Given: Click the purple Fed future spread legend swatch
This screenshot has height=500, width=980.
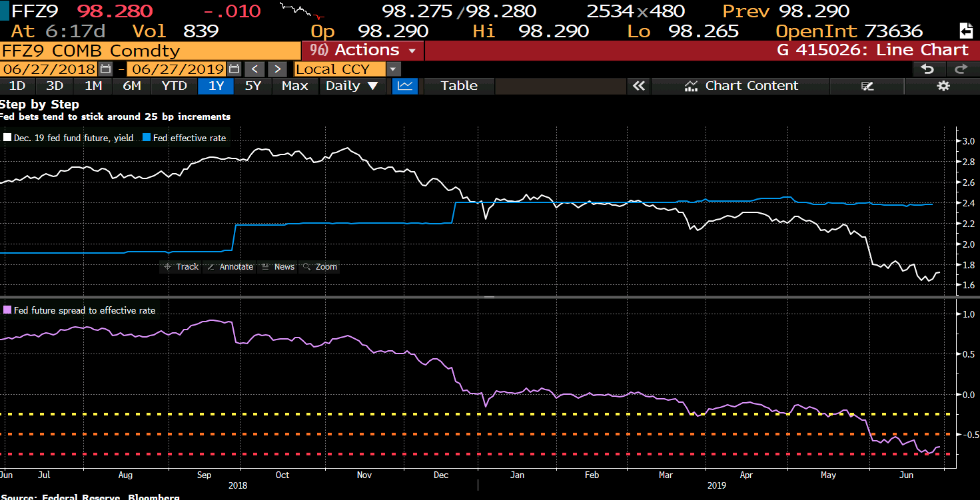Looking at the screenshot, I should 7,310.
